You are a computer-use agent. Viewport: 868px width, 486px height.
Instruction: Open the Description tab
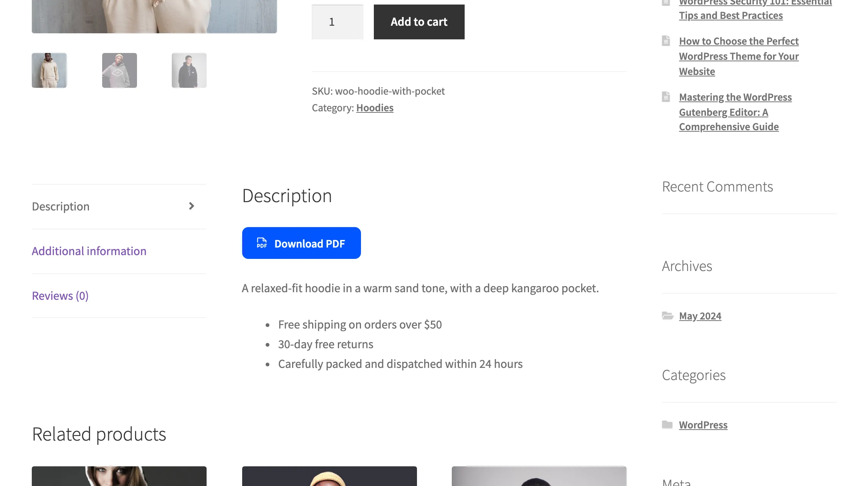[x=119, y=207]
